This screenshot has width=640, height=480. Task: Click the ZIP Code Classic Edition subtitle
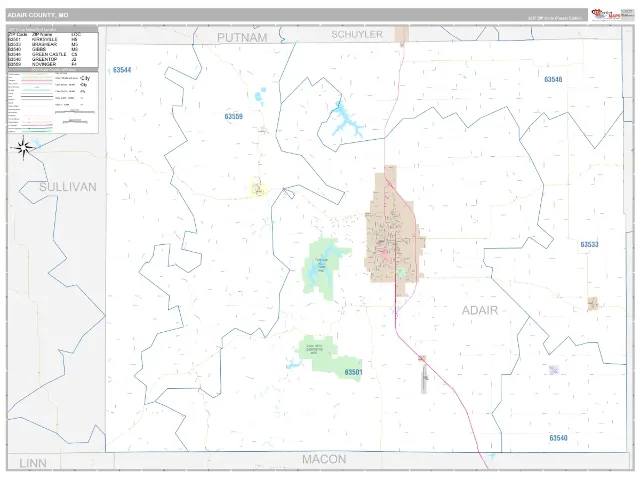pyautogui.click(x=555, y=18)
